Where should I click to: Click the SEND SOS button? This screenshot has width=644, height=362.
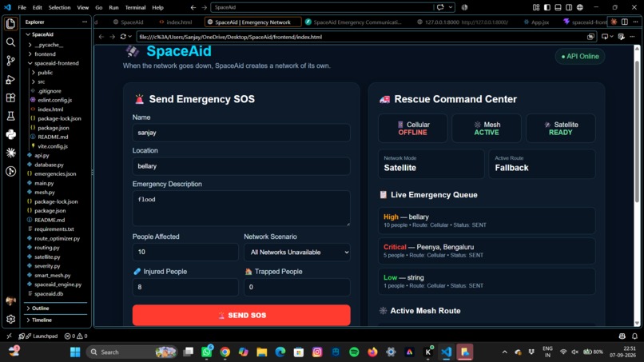[x=241, y=315]
